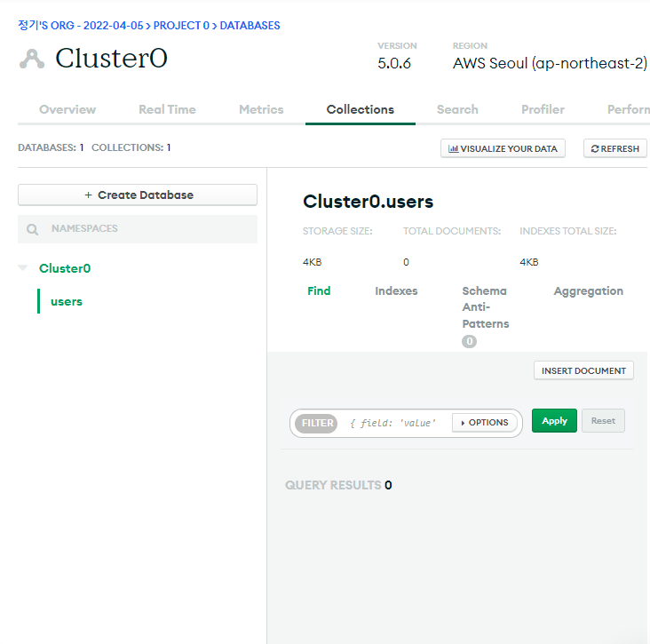Open the Aggregation sub-tab
The height and width of the screenshot is (644, 650).
tap(588, 291)
